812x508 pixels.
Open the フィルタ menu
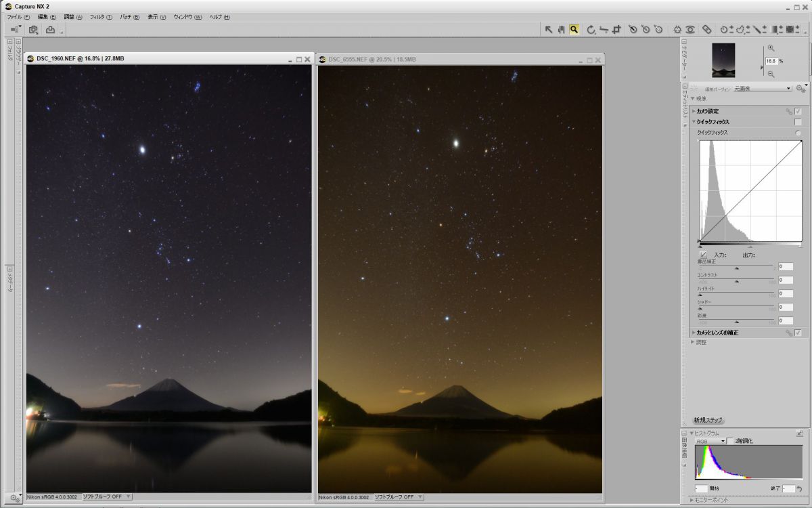click(x=100, y=16)
